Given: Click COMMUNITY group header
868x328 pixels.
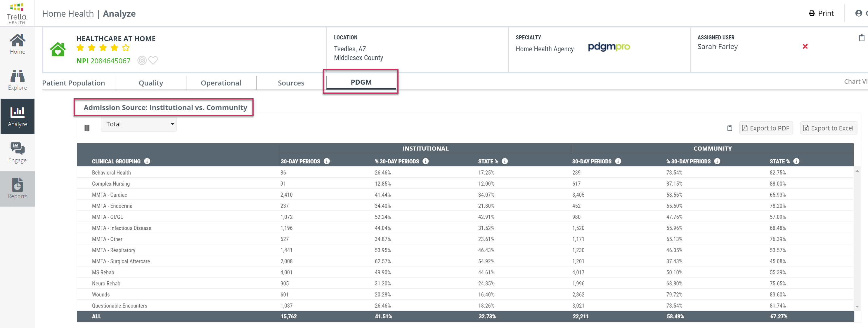Looking at the screenshot, I should coord(712,148).
